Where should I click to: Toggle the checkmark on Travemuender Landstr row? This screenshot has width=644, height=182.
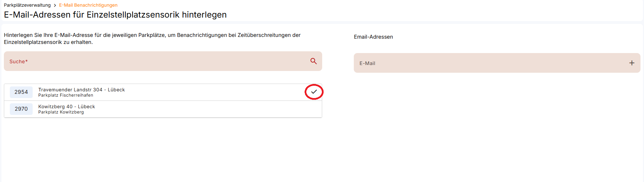(x=314, y=92)
